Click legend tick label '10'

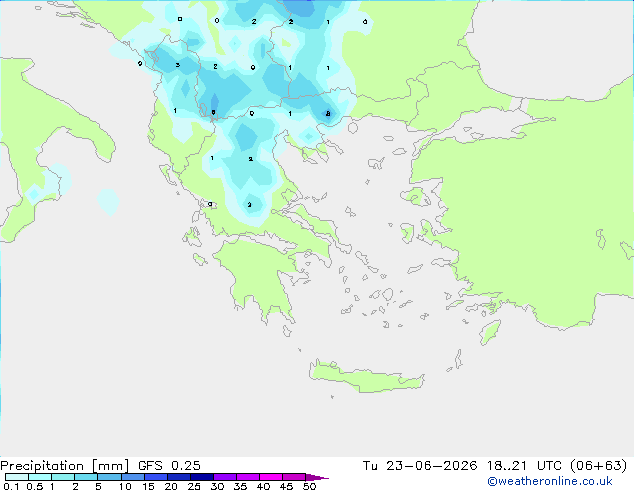(125, 486)
